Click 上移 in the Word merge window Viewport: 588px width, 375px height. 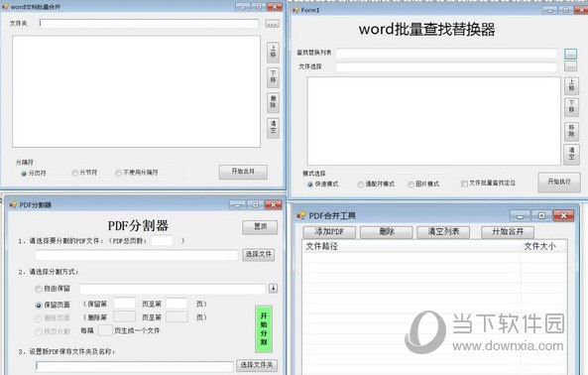click(x=273, y=52)
